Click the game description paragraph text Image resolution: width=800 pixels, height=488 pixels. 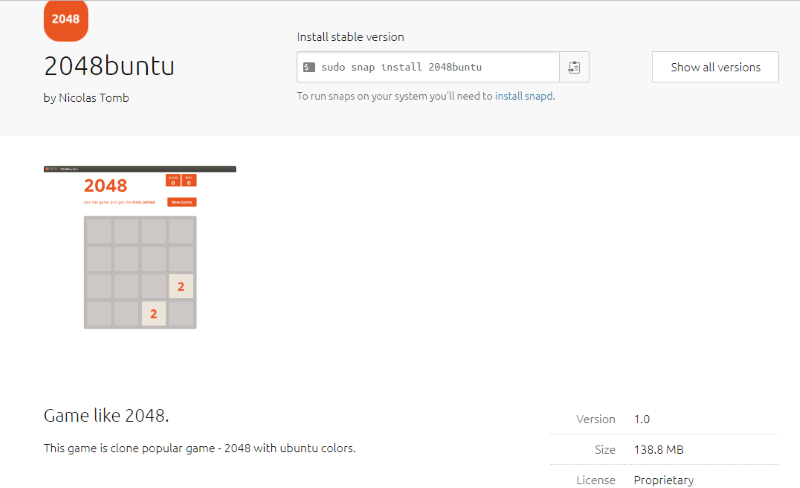(200, 448)
